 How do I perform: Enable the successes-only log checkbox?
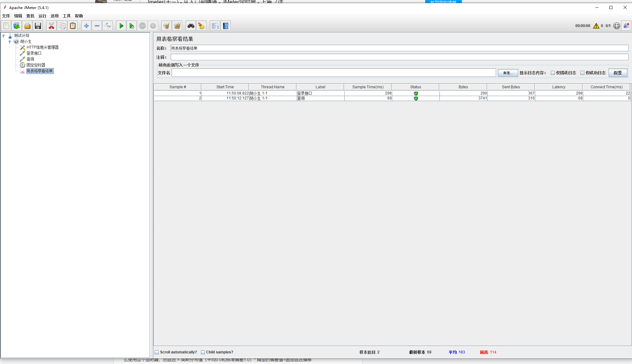pyautogui.click(x=582, y=73)
